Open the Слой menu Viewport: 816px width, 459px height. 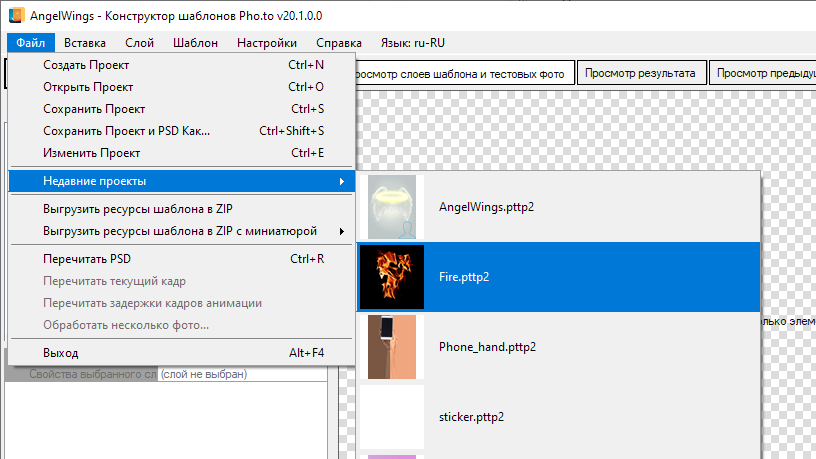[139, 43]
